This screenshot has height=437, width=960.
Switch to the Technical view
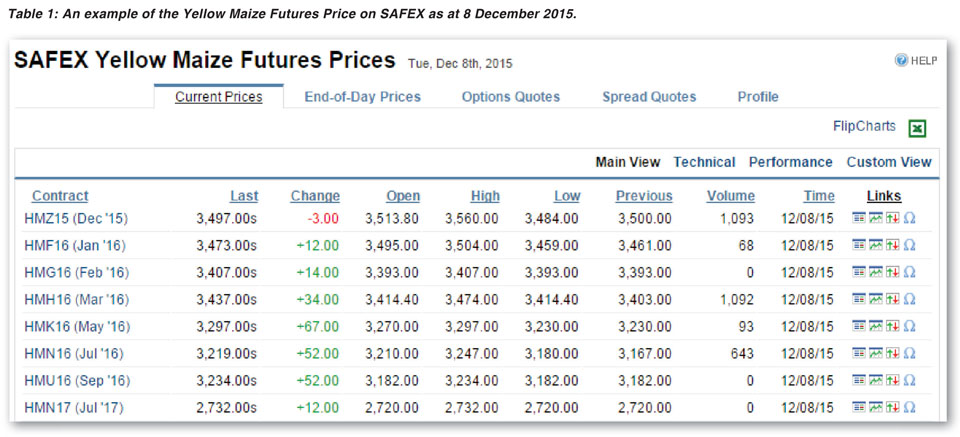[704, 162]
